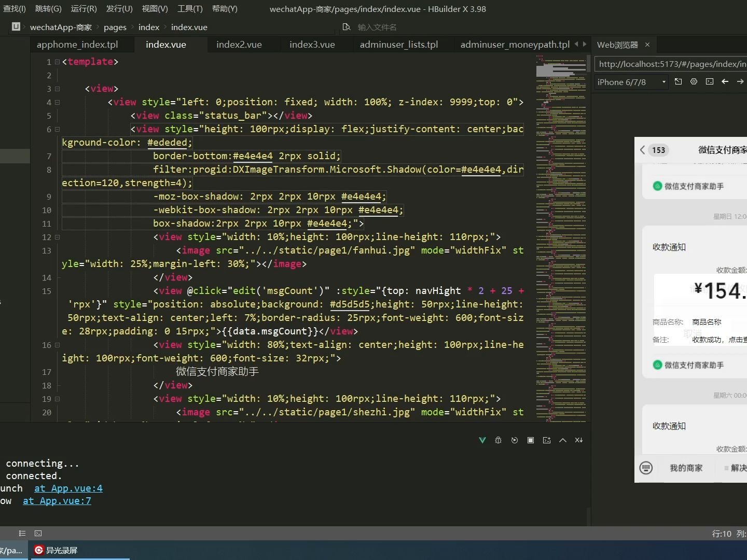Image resolution: width=747 pixels, height=560 pixels.
Task: Collapse the code fold at line 1
Action: point(58,62)
